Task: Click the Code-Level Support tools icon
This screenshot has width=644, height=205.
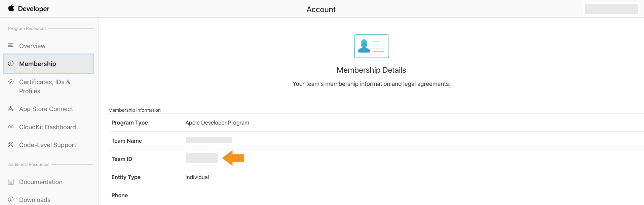Action: coord(11,144)
